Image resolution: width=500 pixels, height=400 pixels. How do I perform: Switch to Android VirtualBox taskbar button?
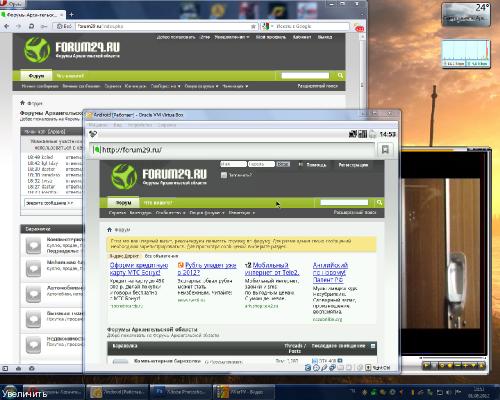pyautogui.click(x=117, y=392)
